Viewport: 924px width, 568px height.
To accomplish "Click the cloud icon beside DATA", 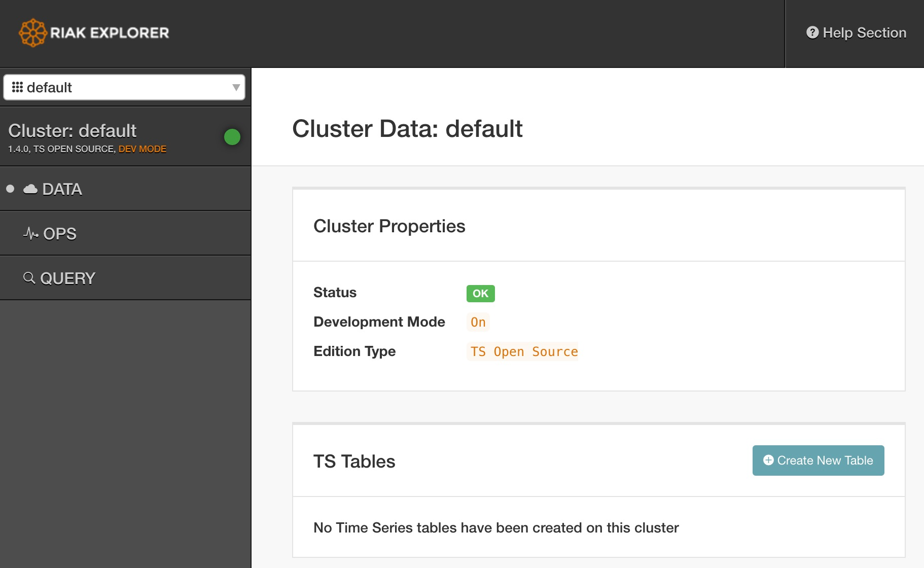I will (x=30, y=189).
